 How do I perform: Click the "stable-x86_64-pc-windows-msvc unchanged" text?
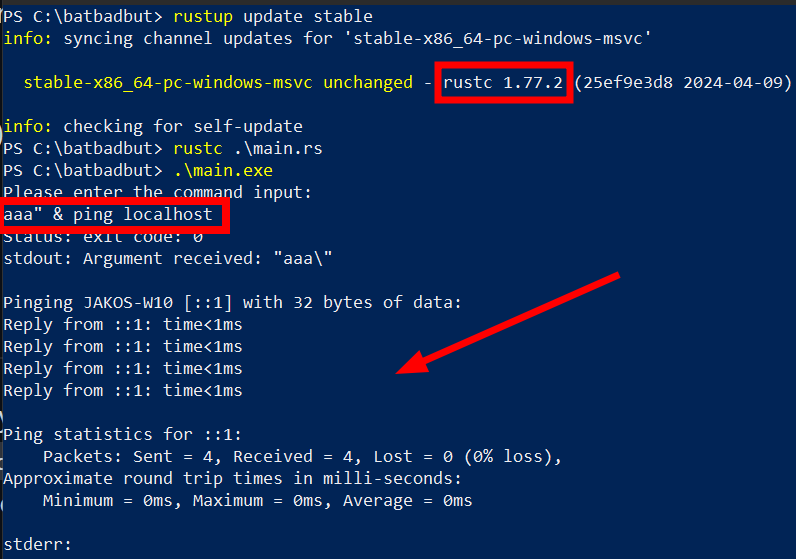[217, 83]
